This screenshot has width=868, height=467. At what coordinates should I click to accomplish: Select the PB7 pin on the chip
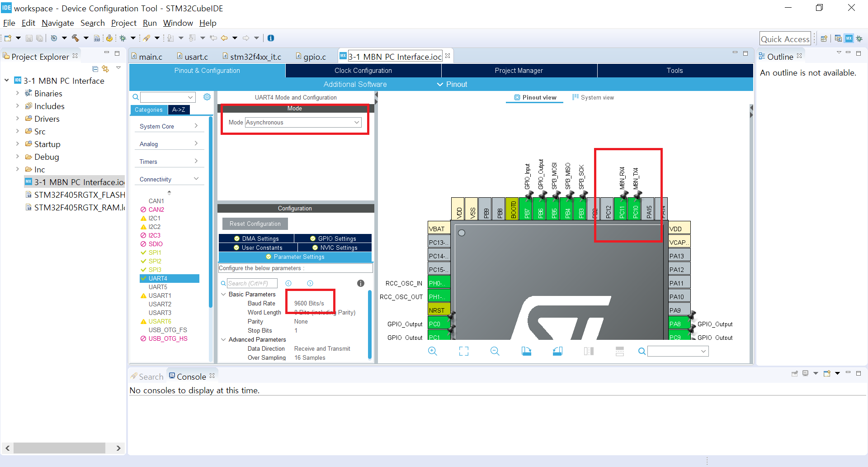527,210
